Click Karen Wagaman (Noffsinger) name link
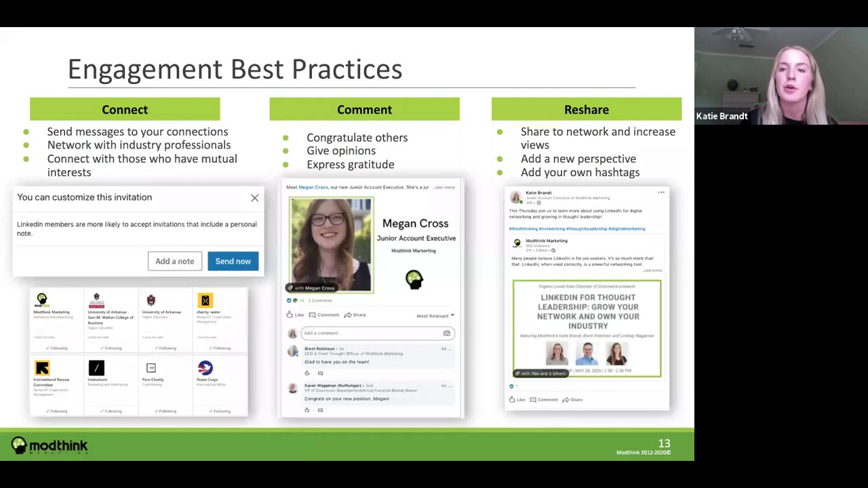 (333, 386)
